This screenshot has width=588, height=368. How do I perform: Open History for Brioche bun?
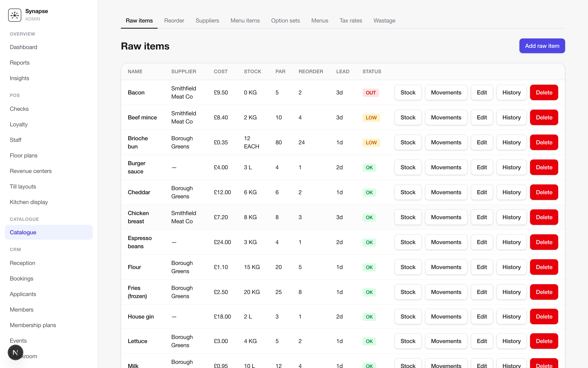(x=511, y=142)
